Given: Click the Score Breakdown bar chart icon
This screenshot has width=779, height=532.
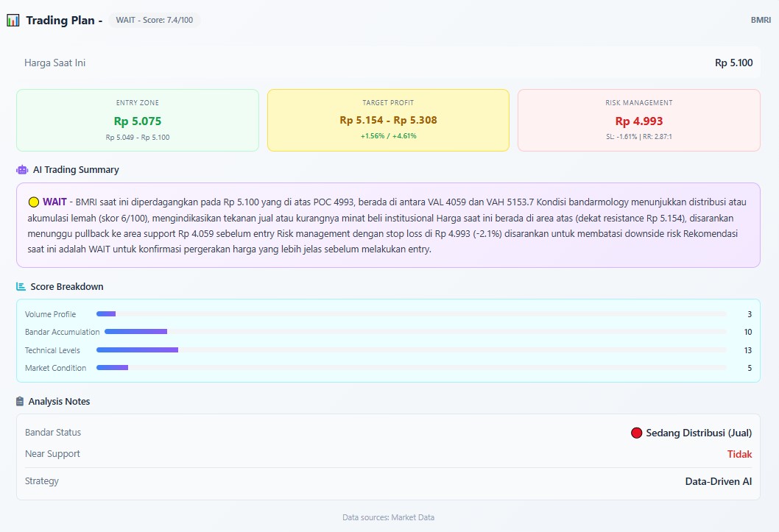Looking at the screenshot, I should coord(21,287).
